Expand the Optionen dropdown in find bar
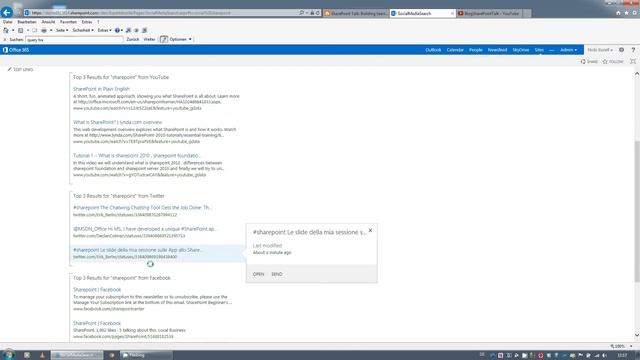 (x=180, y=39)
